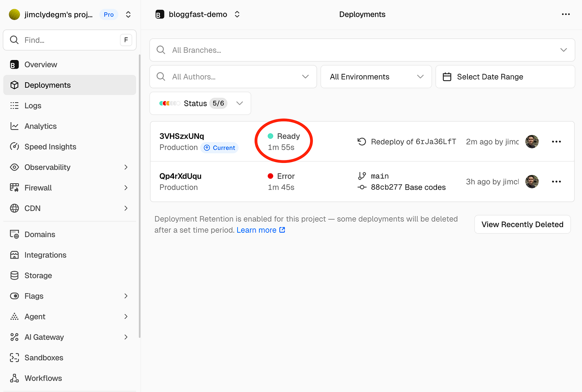Select Logs in the sidebar
Screen dimensions: 582x392
(x=69, y=105)
